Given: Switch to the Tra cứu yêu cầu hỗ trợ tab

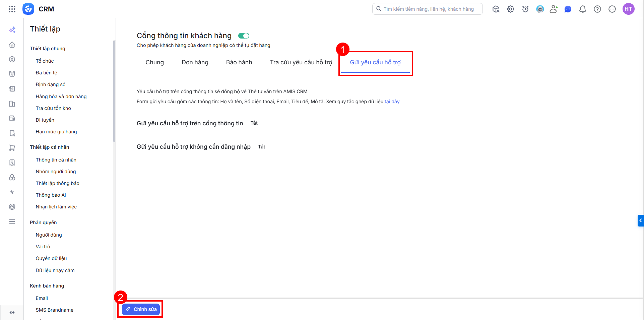Looking at the screenshot, I should (301, 62).
